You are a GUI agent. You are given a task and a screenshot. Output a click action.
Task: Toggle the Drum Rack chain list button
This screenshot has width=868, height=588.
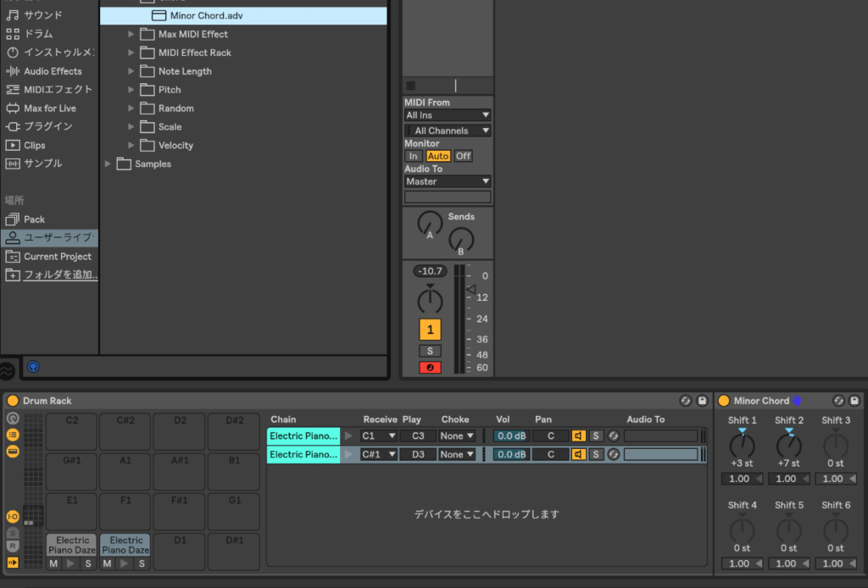coord(13,435)
